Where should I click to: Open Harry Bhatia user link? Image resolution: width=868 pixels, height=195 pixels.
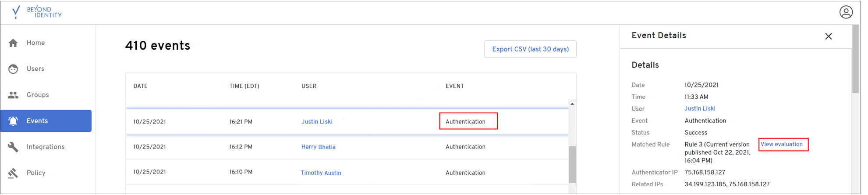click(318, 147)
